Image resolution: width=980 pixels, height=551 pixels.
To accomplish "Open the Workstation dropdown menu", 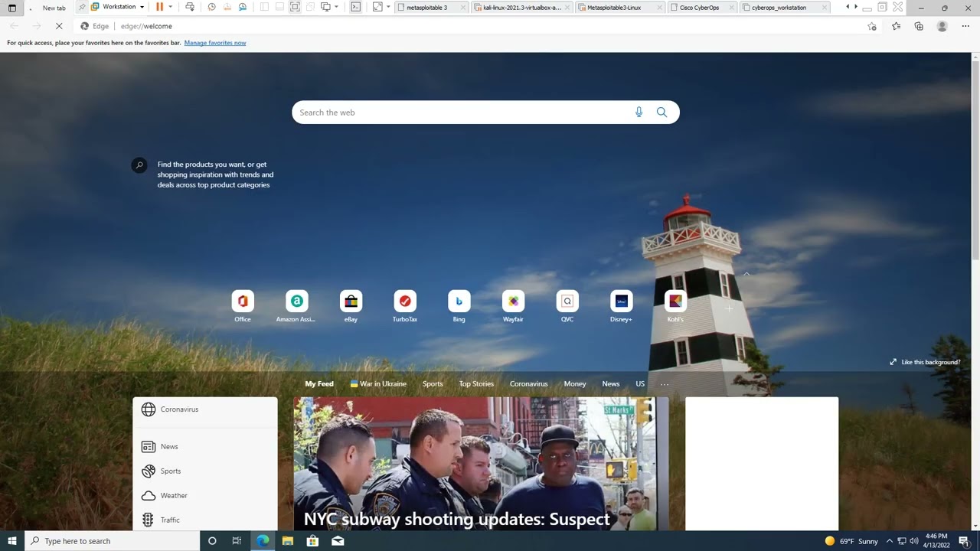I will pos(118,7).
